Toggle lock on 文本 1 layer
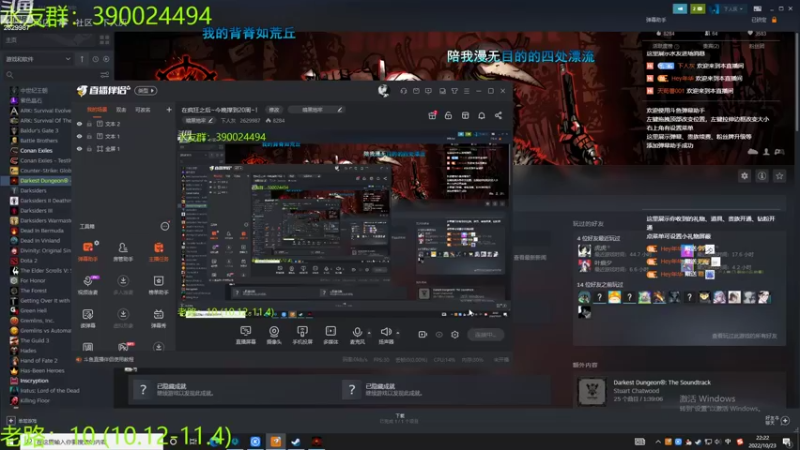The width and height of the screenshot is (800, 450). tap(89, 136)
